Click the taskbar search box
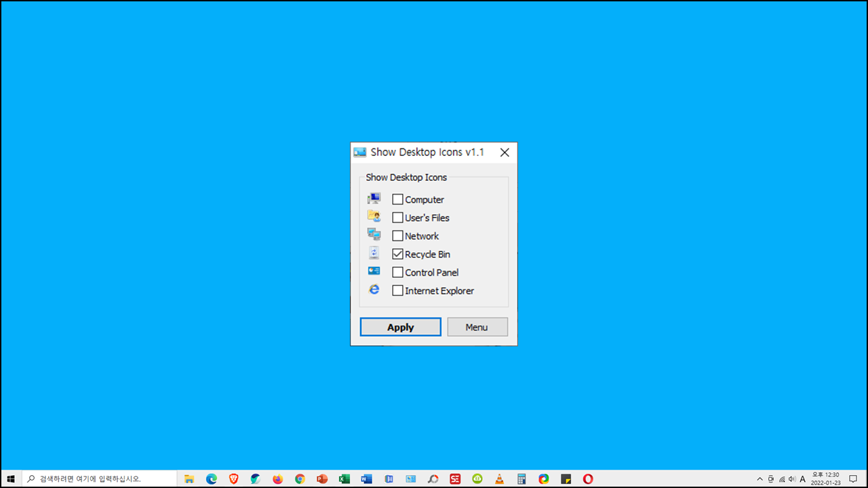The width and height of the screenshot is (868, 488). coord(100,479)
